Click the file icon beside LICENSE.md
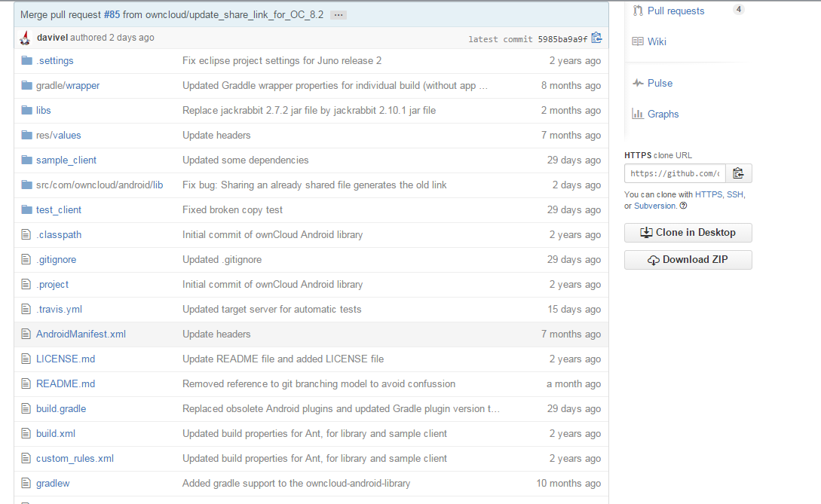 click(x=26, y=359)
